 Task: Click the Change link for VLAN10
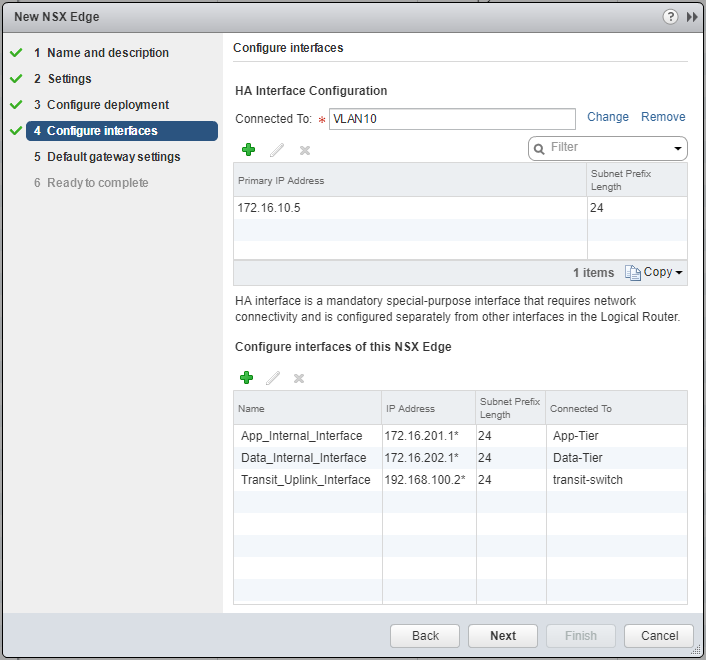click(608, 117)
